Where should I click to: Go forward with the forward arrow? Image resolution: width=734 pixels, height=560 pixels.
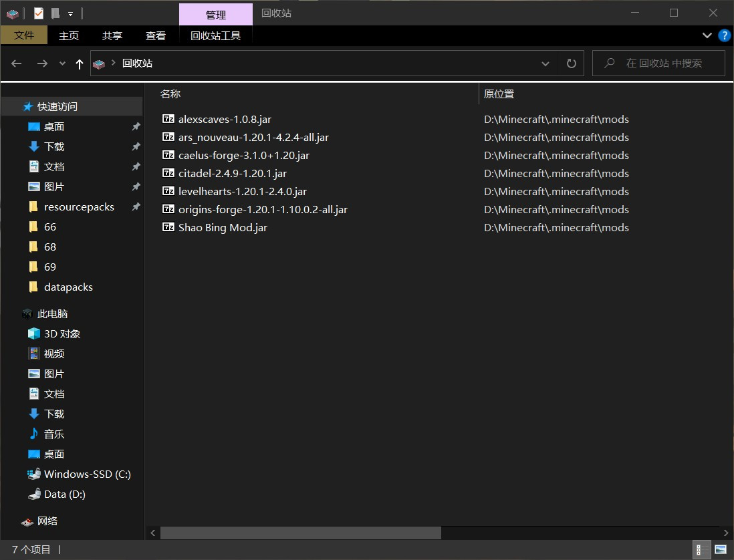tap(42, 63)
